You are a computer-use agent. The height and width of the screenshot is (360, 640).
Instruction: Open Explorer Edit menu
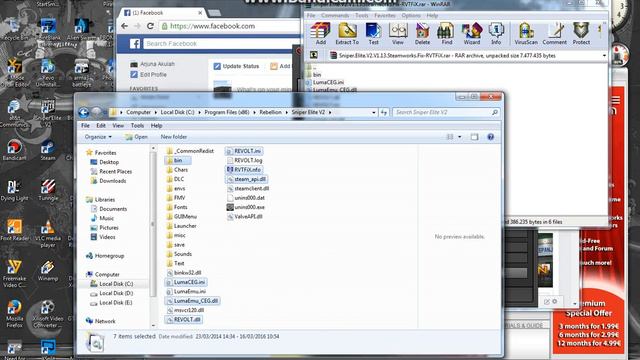(x=101, y=126)
